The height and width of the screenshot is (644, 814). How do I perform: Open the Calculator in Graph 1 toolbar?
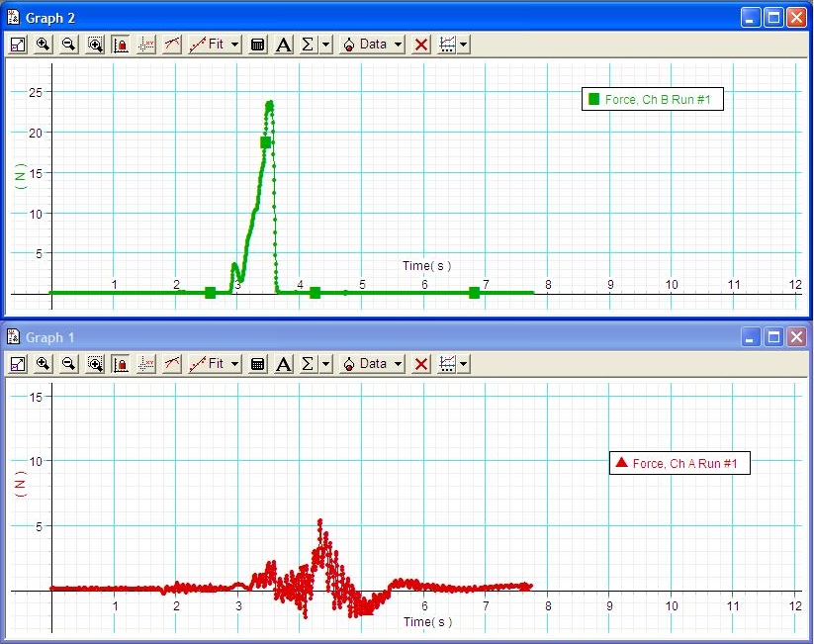point(257,364)
